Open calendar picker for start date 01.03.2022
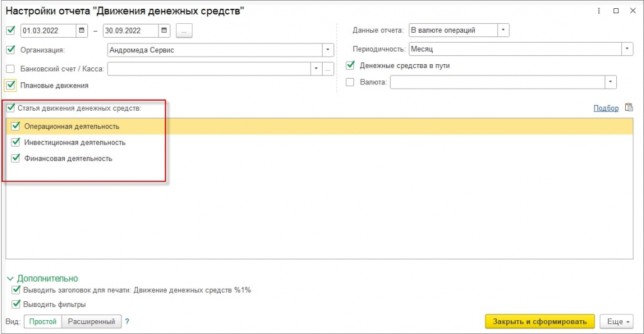 click(x=82, y=30)
